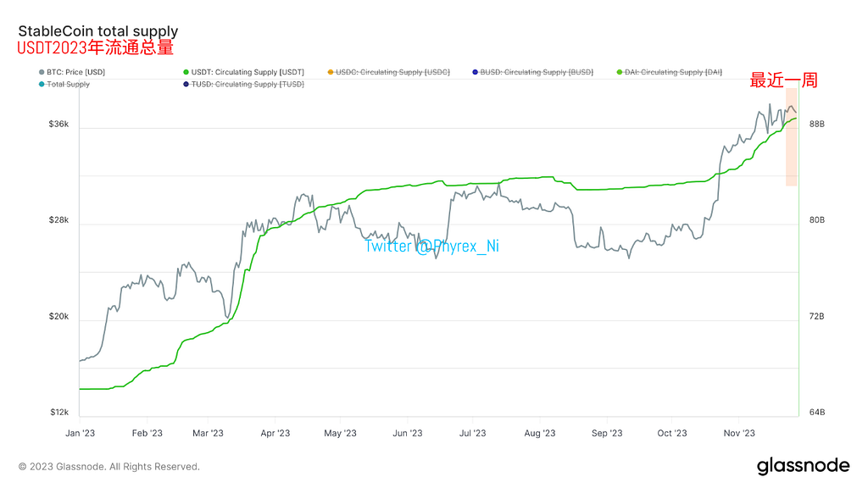The height and width of the screenshot is (488, 868).
Task: Enable DAI: Circulating Supply legend series
Action: click(670, 72)
